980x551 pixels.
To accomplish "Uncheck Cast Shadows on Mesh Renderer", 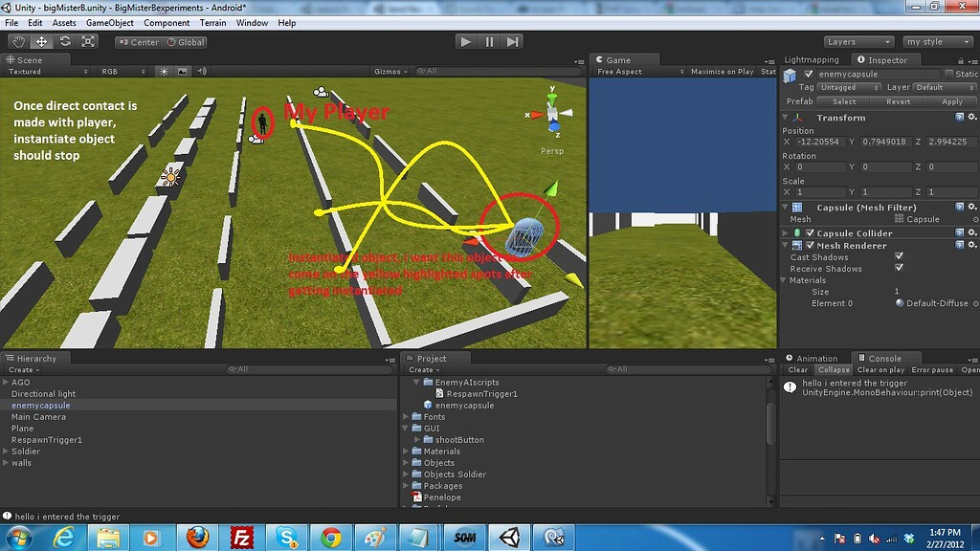I will 899,257.
